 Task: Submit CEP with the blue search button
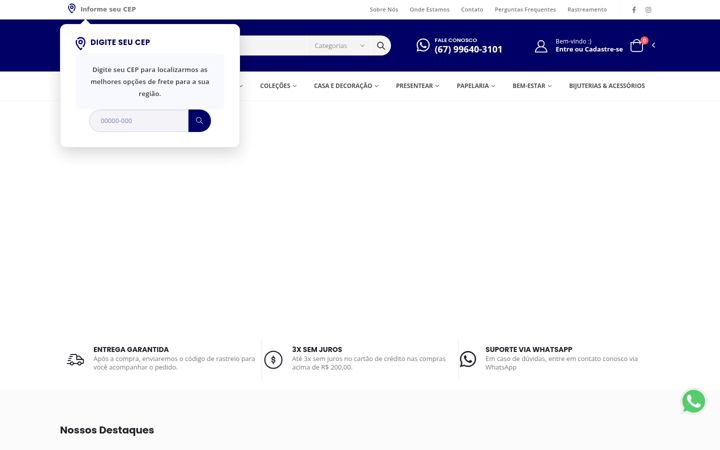point(199,121)
